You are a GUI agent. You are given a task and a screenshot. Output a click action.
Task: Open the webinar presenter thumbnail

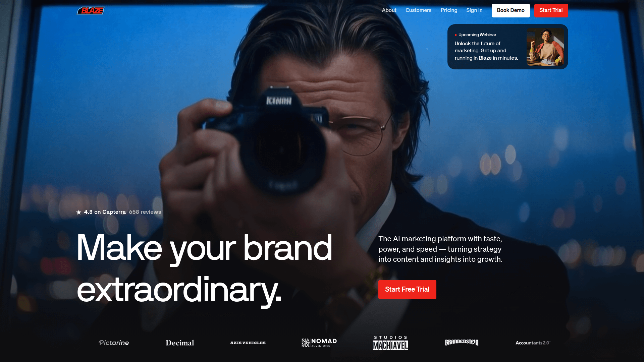click(545, 47)
